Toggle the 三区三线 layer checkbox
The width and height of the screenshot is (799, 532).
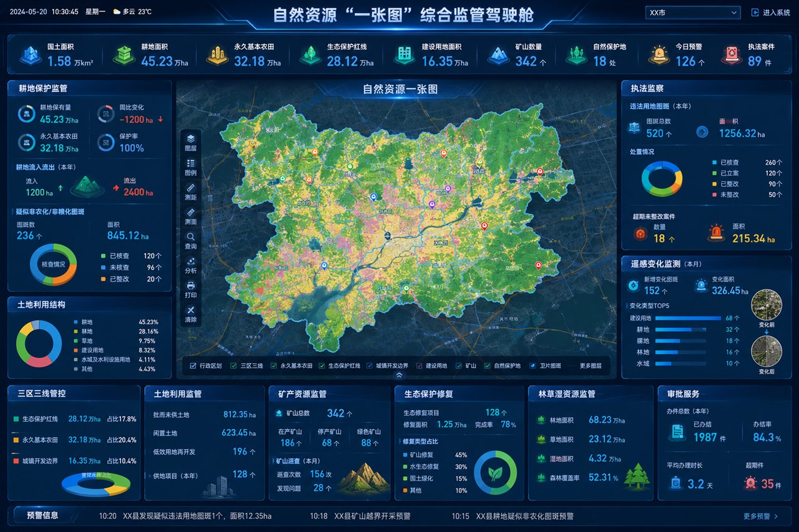click(233, 365)
